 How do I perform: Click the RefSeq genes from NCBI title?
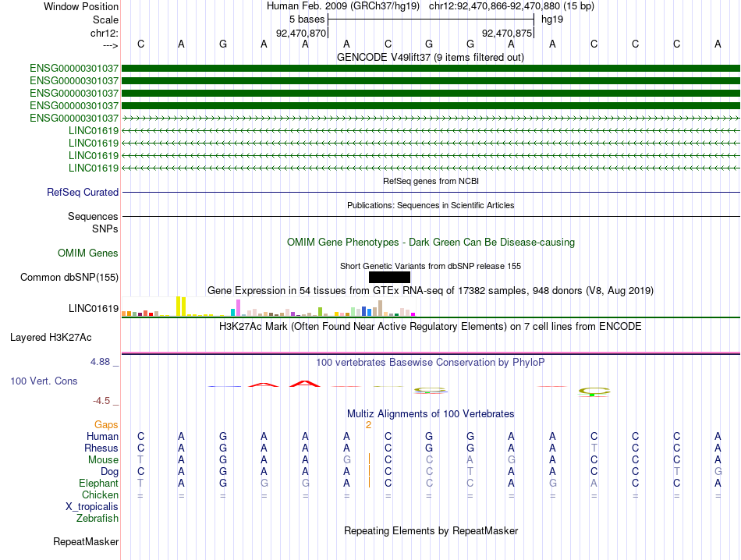point(431,181)
